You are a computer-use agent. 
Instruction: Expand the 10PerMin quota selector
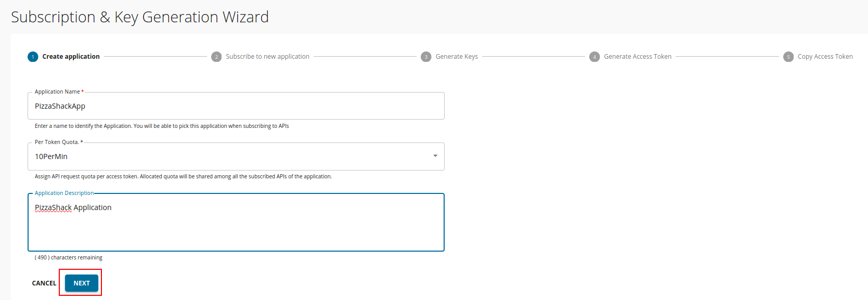point(236,156)
